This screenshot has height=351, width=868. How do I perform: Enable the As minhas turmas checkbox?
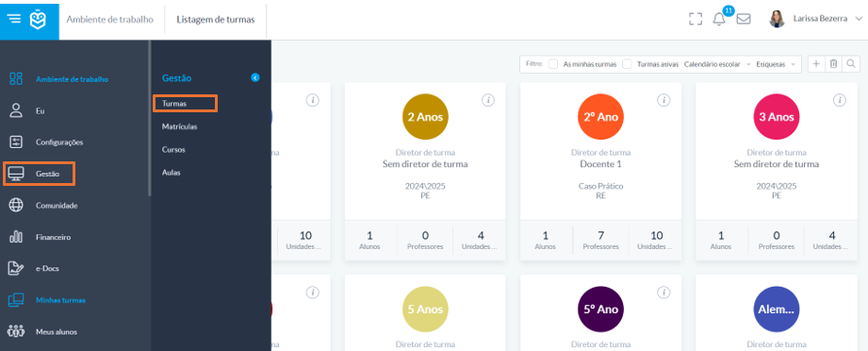(553, 64)
